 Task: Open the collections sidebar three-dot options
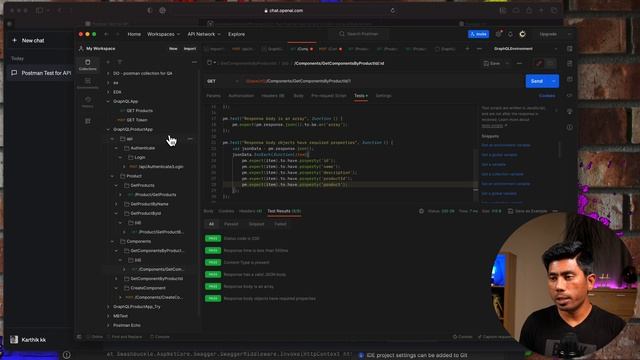pos(194,62)
